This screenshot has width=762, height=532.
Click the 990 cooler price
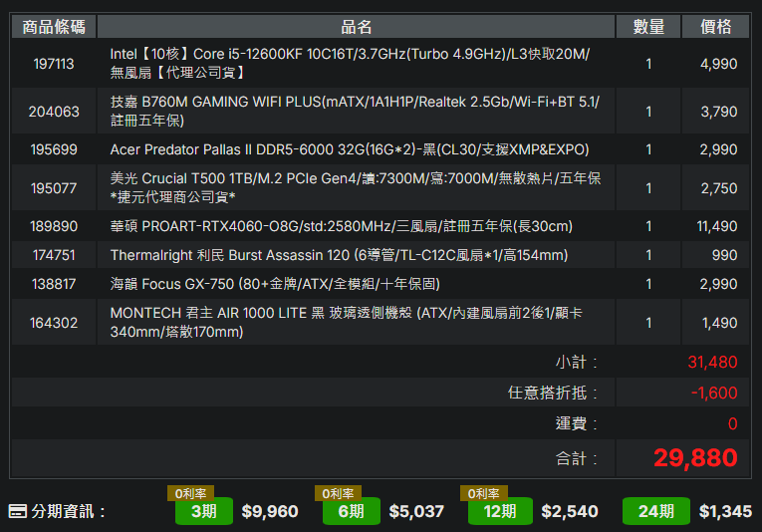724,255
